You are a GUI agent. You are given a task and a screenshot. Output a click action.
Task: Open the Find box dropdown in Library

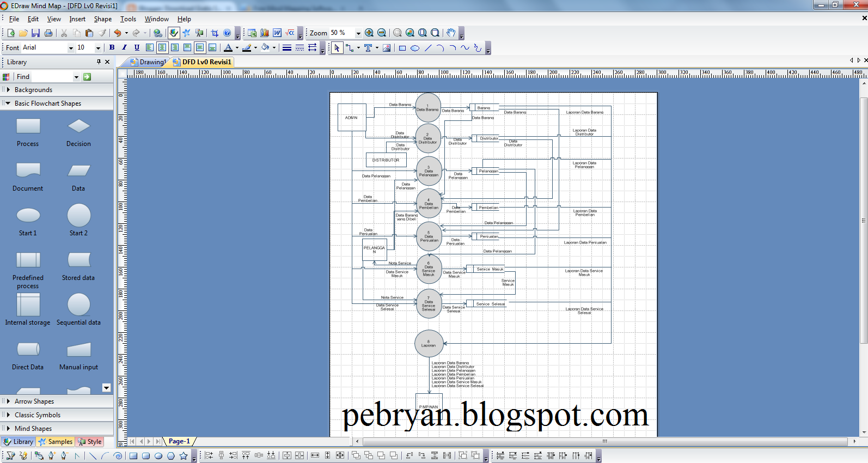(x=76, y=77)
